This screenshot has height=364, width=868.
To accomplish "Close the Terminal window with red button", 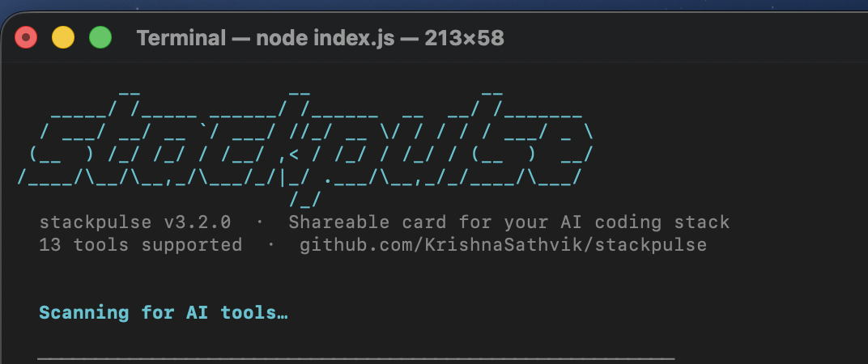I will 25,38.
